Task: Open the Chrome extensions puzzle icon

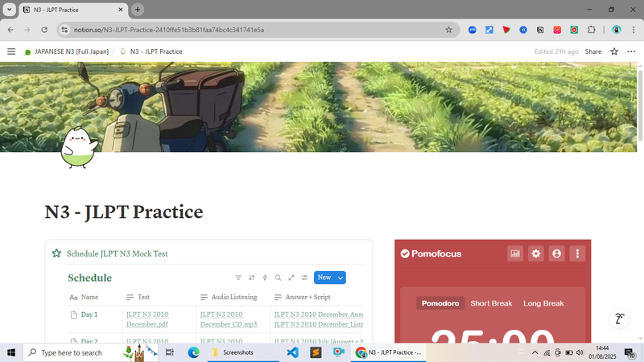Action: (591, 30)
